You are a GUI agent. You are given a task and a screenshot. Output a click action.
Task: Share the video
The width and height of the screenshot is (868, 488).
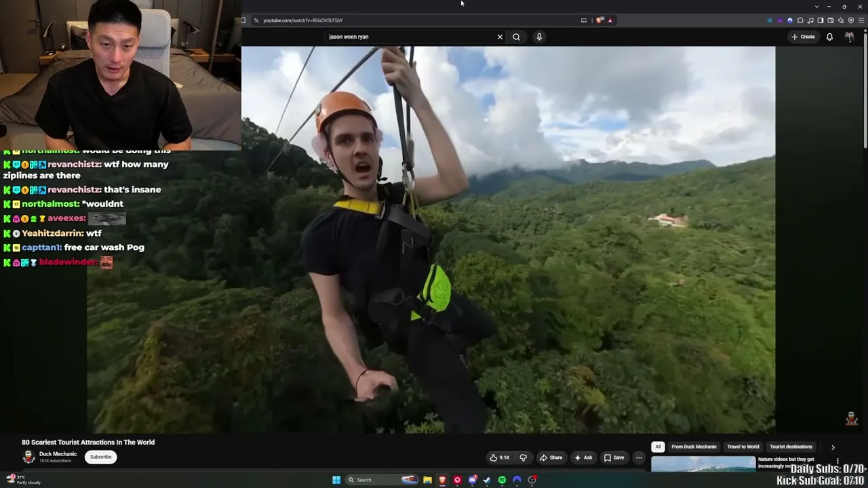click(551, 457)
